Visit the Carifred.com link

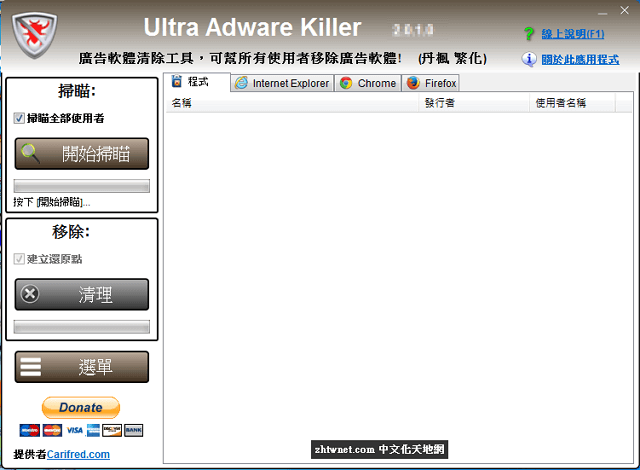pyautogui.click(x=78, y=454)
